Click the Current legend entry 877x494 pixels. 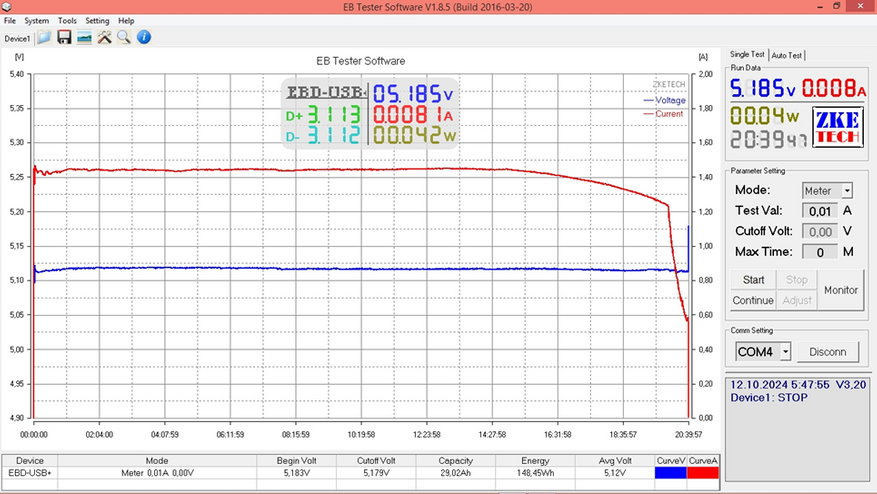click(x=663, y=114)
